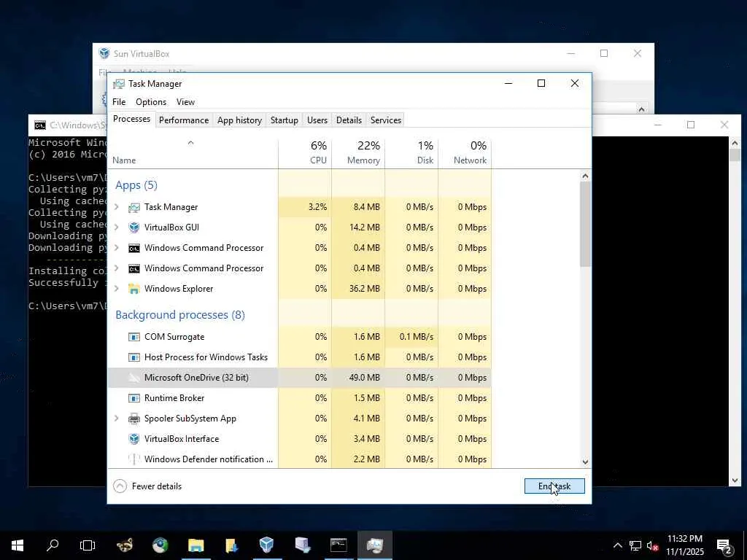The image size is (747, 560).
Task: Switch to the Performance tab
Action: [x=184, y=120]
